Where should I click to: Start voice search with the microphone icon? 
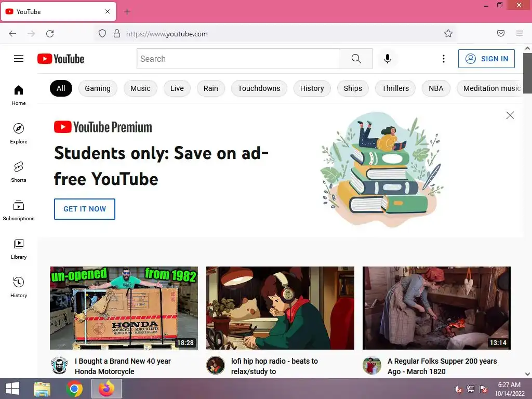tap(387, 59)
